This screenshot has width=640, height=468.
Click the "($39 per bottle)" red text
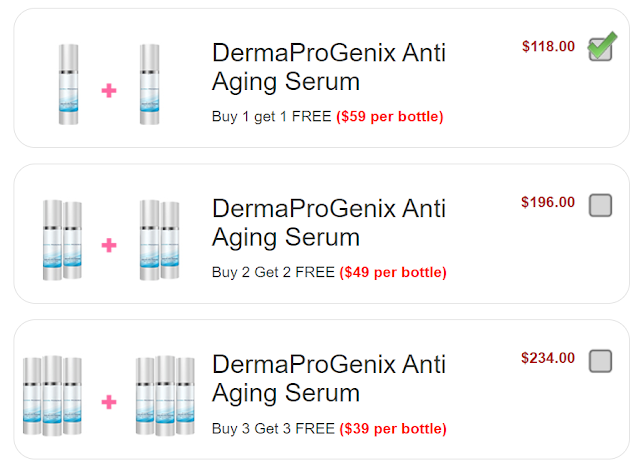(393, 428)
